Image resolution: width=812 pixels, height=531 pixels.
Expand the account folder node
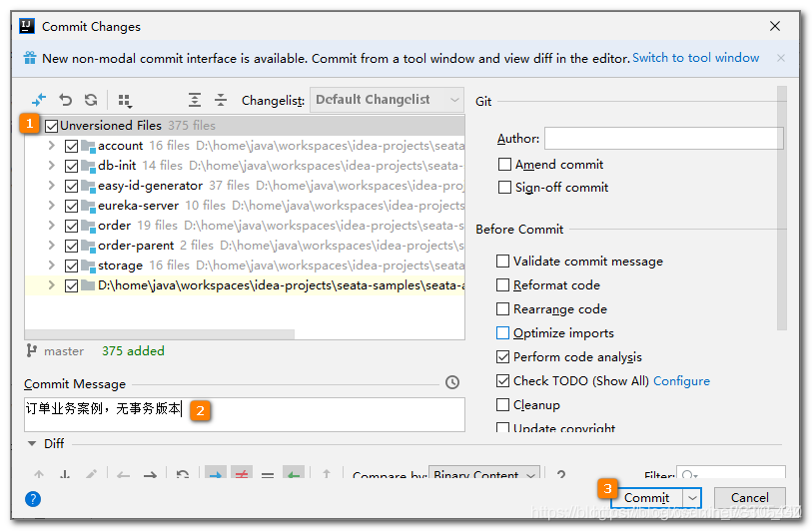[x=51, y=146]
